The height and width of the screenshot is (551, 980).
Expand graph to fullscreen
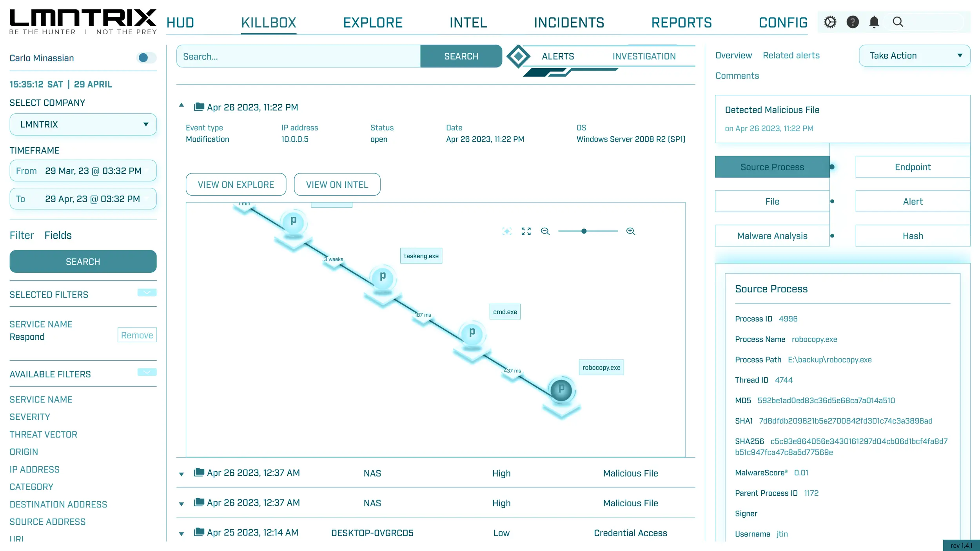pyautogui.click(x=526, y=231)
